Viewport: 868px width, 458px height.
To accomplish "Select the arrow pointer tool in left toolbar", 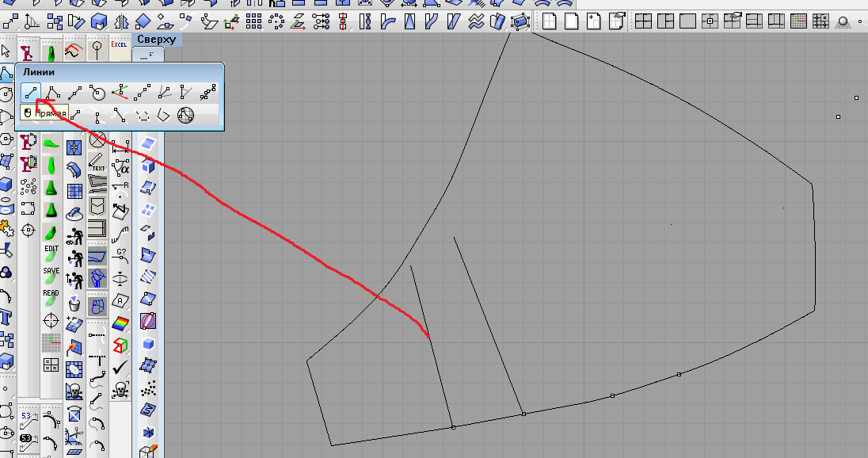I will [x=6, y=52].
